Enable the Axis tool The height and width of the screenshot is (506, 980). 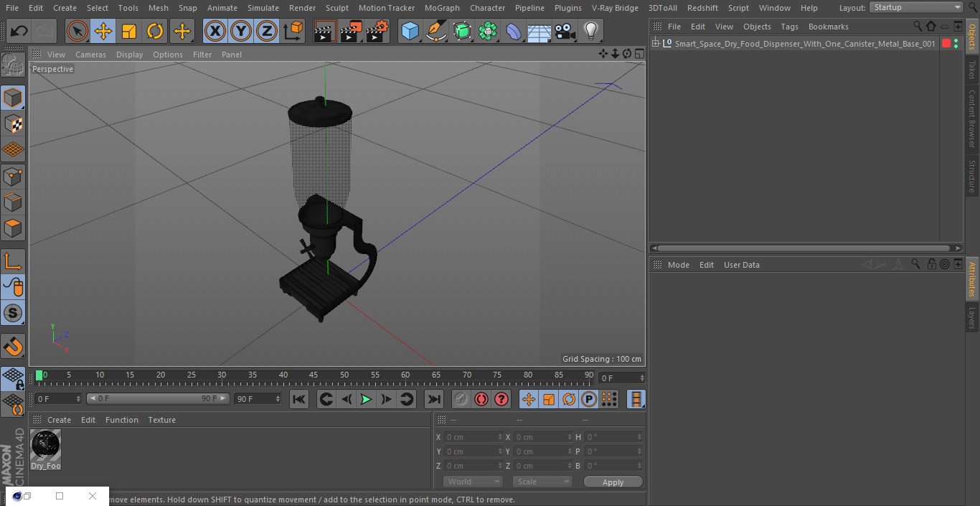13,261
